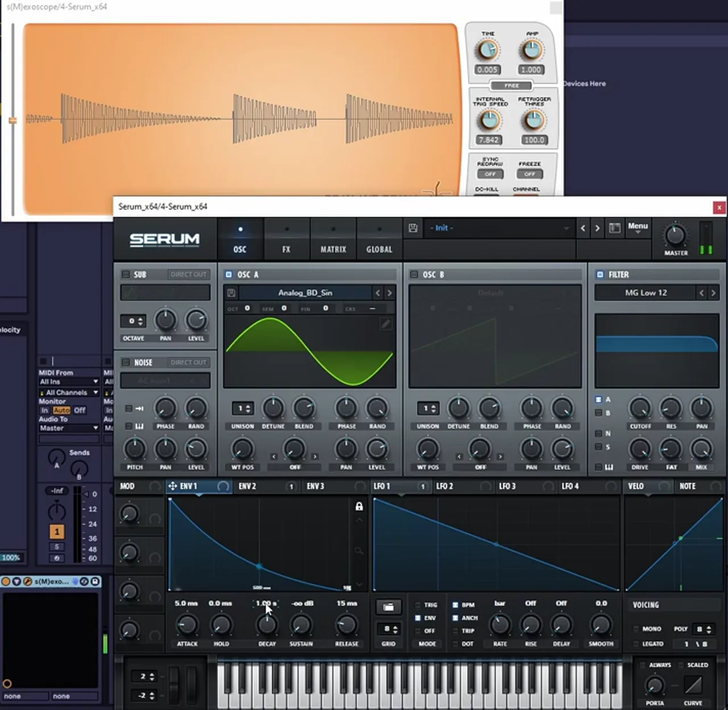Set Monitor to Off in track
The width and height of the screenshot is (728, 710).
point(80,410)
